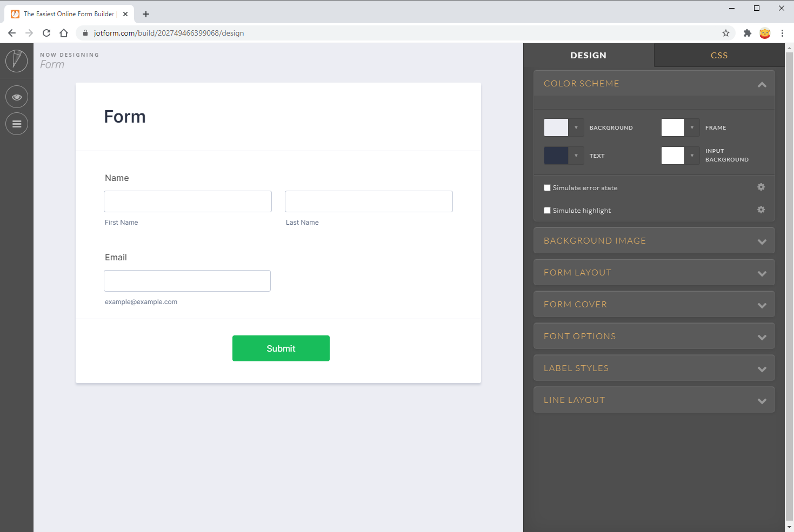The height and width of the screenshot is (532, 794).
Task: Expand the Font Options section
Action: pyautogui.click(x=654, y=336)
